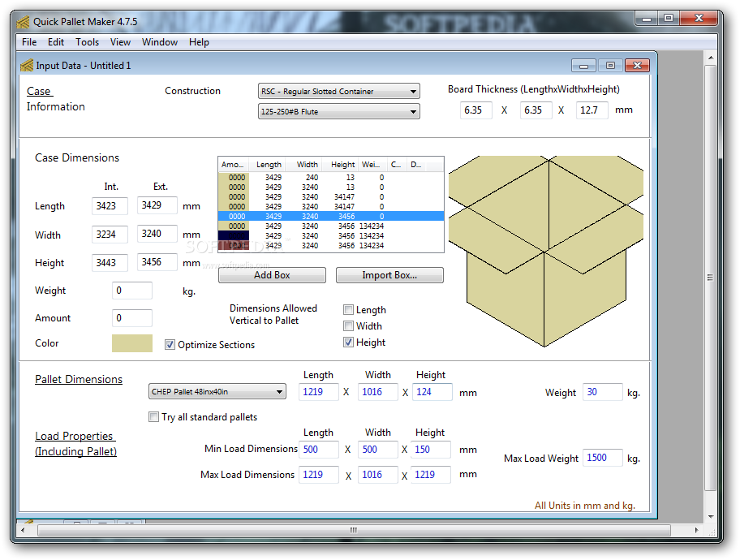Click the dark navy color cell in box list

coord(234,235)
